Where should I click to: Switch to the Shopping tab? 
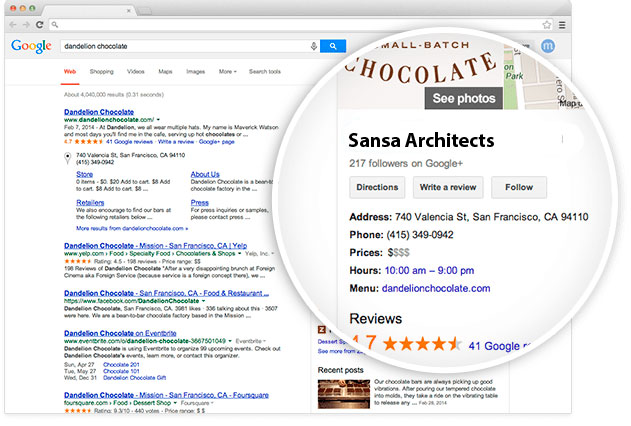(101, 72)
